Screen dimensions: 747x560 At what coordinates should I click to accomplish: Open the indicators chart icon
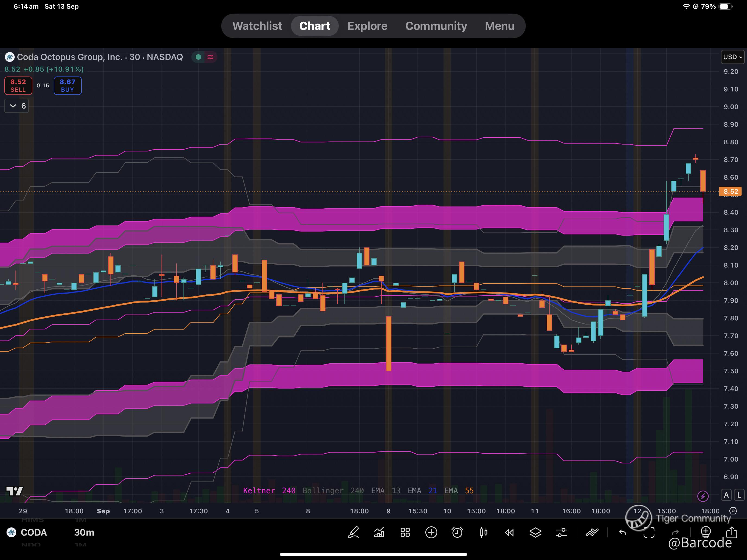(379, 532)
